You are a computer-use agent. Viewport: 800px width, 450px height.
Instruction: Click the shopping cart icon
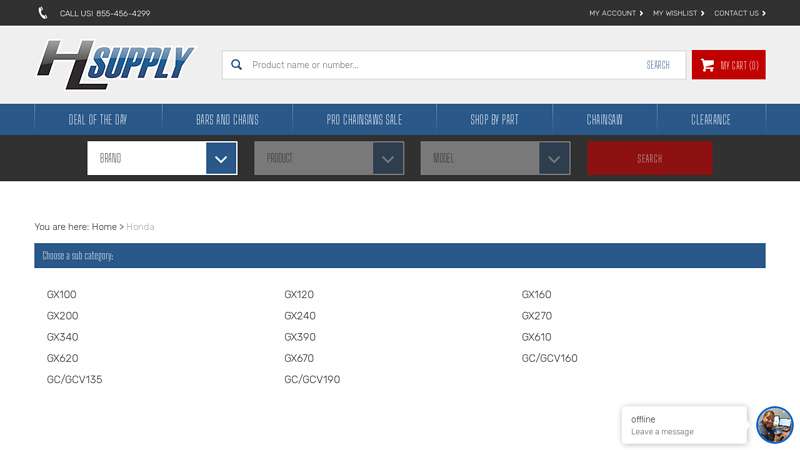tap(707, 65)
